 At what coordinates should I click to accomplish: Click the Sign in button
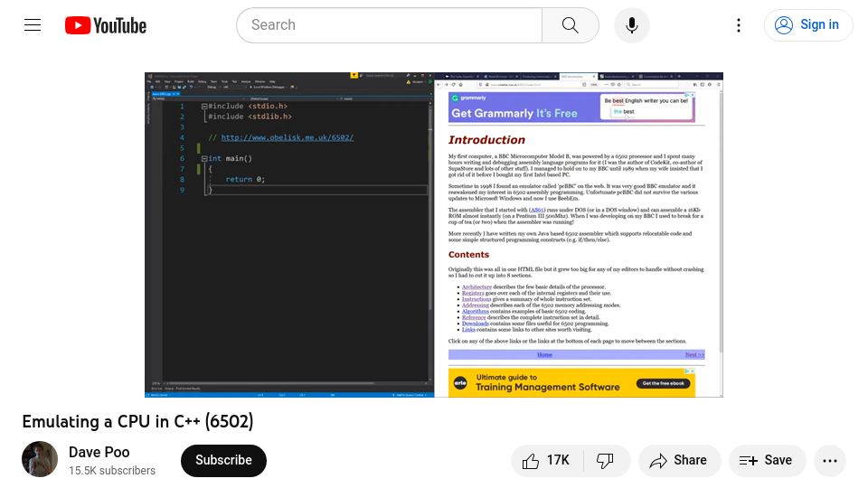[807, 25]
